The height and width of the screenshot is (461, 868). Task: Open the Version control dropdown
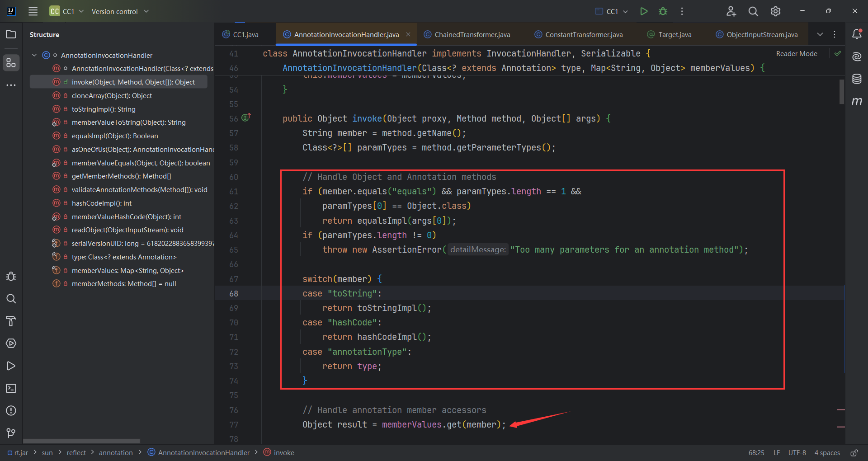120,11
